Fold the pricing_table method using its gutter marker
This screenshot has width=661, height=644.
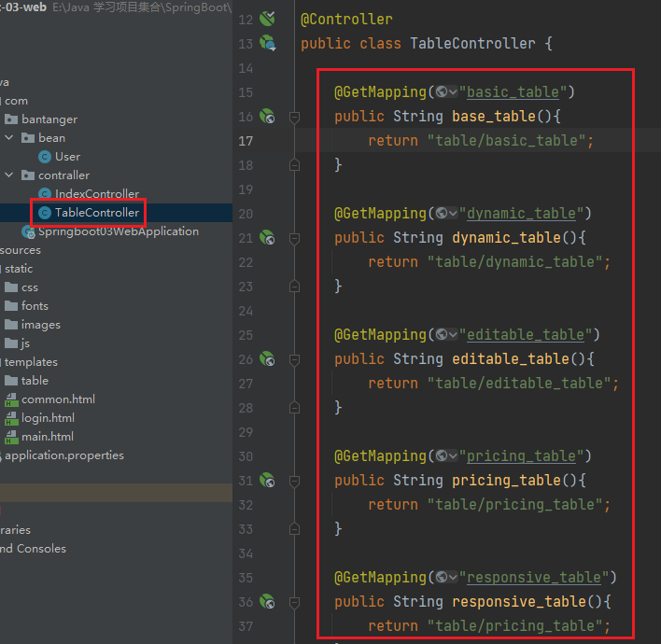(x=294, y=481)
